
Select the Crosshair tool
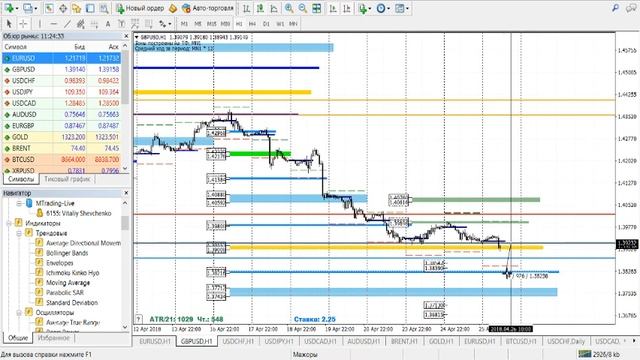23,24
